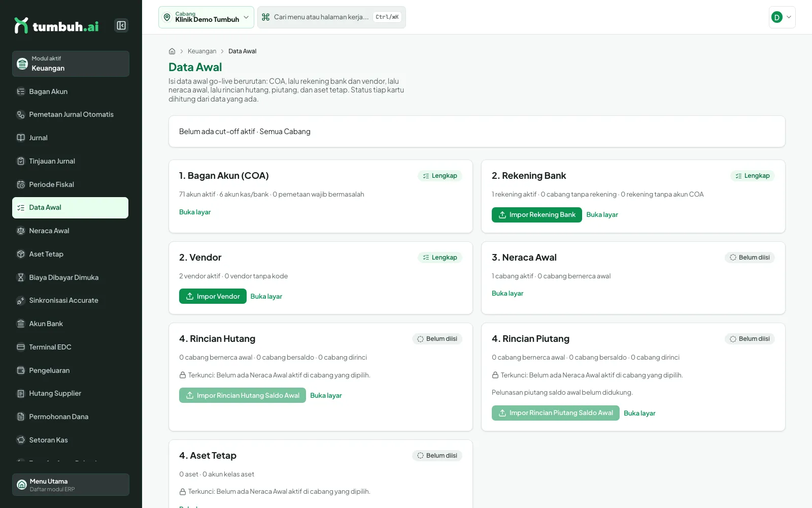Open Buka layar in Bagan Akun card
The width and height of the screenshot is (812, 508).
tap(195, 212)
